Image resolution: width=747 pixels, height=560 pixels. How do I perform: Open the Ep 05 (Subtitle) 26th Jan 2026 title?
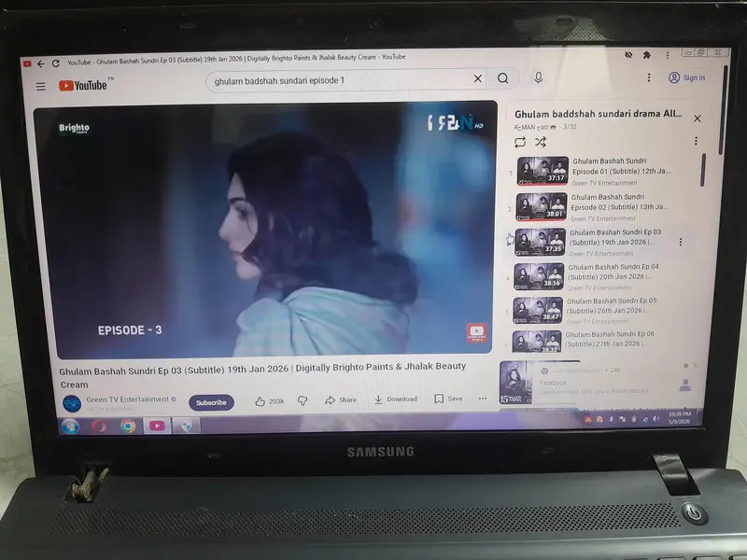612,306
